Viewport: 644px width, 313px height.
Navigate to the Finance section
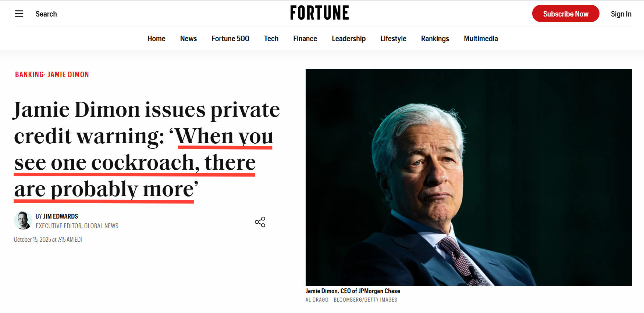pos(305,39)
